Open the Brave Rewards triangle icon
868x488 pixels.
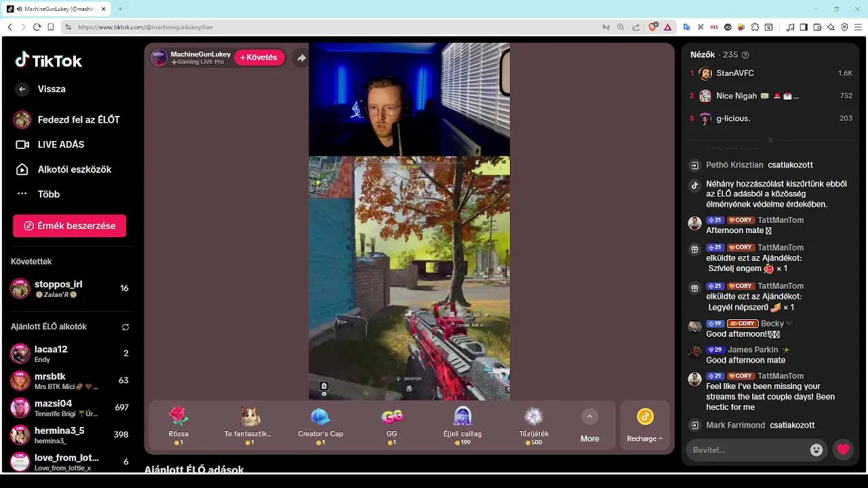click(x=667, y=27)
